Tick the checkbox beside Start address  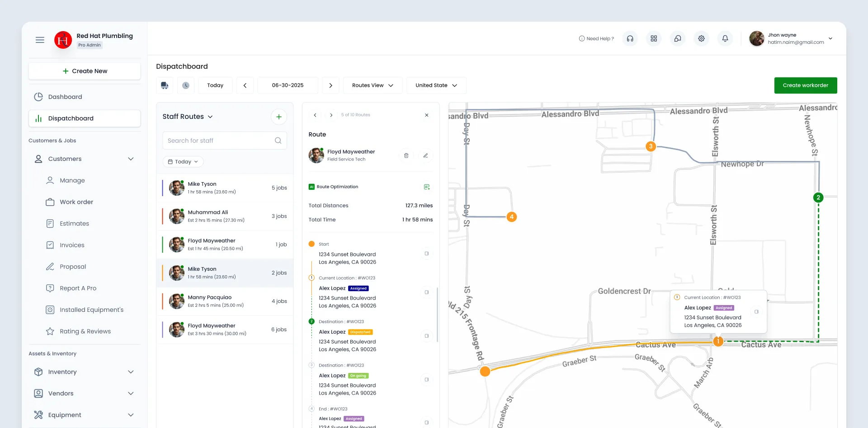click(x=426, y=254)
